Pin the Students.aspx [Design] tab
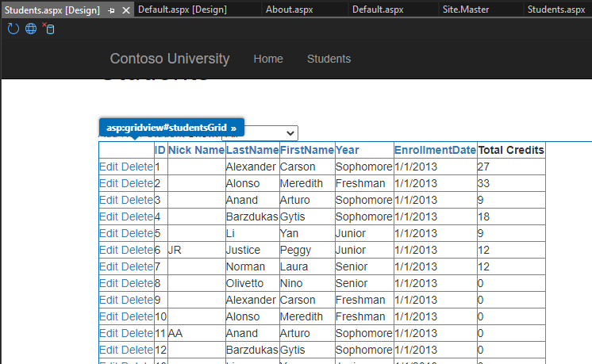The height and width of the screenshot is (364, 592). [112, 10]
